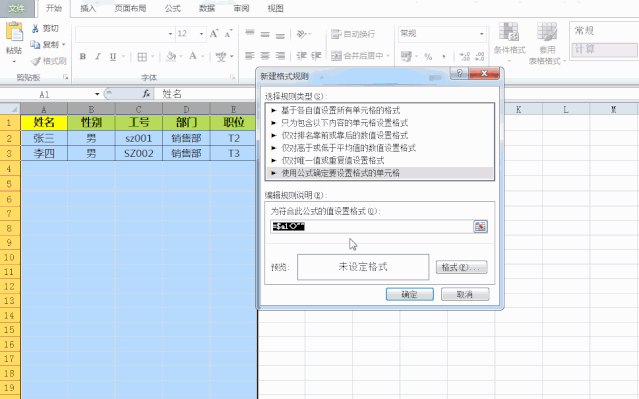639x399 pixels.
Task: Center text horizontally
Action: pyautogui.click(x=265, y=56)
